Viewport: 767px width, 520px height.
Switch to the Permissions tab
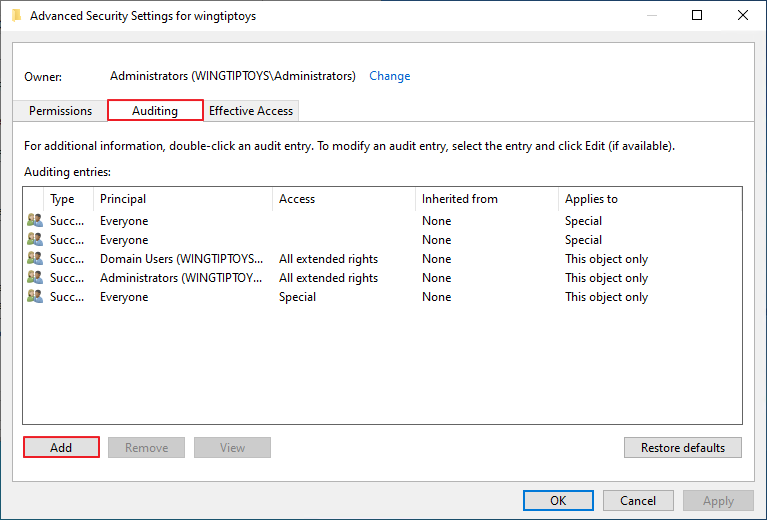coord(60,111)
